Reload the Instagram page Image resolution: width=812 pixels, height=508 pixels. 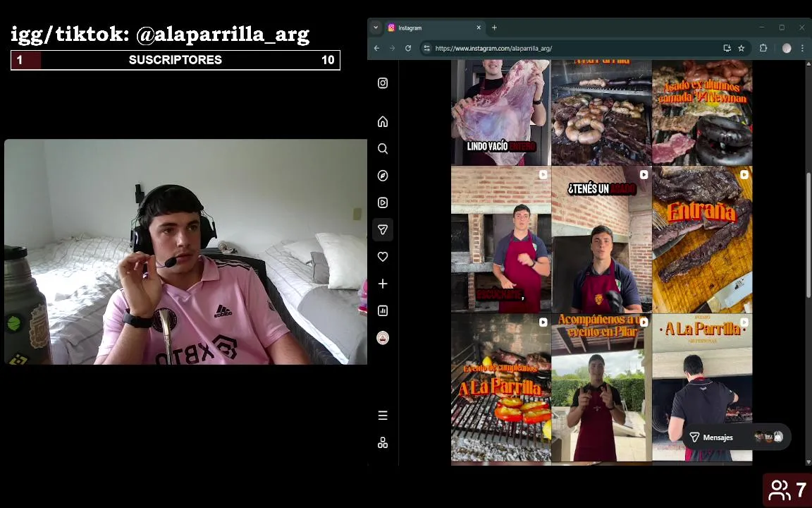point(408,48)
